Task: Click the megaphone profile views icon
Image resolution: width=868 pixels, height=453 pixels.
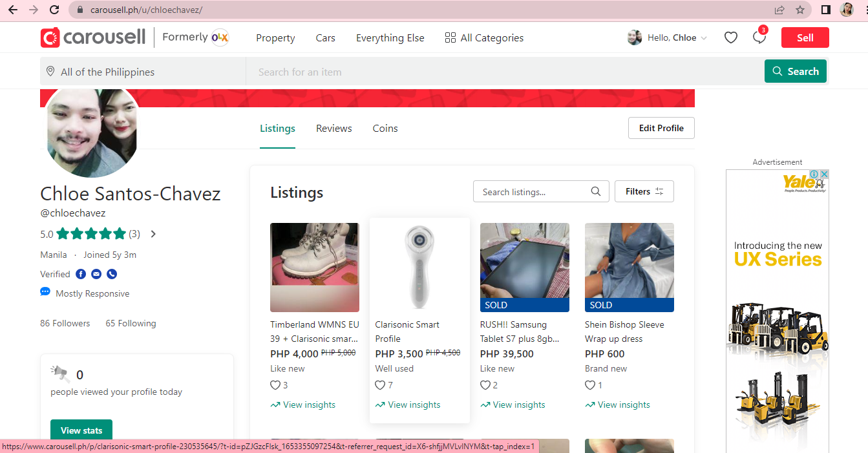Action: coord(59,374)
